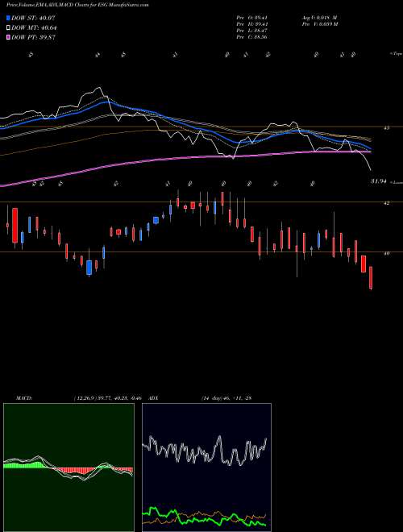Select the 'DOW ST: 40.07' legend text
Image resolution: width=403 pixels, height=532 pixels.
pos(33,19)
